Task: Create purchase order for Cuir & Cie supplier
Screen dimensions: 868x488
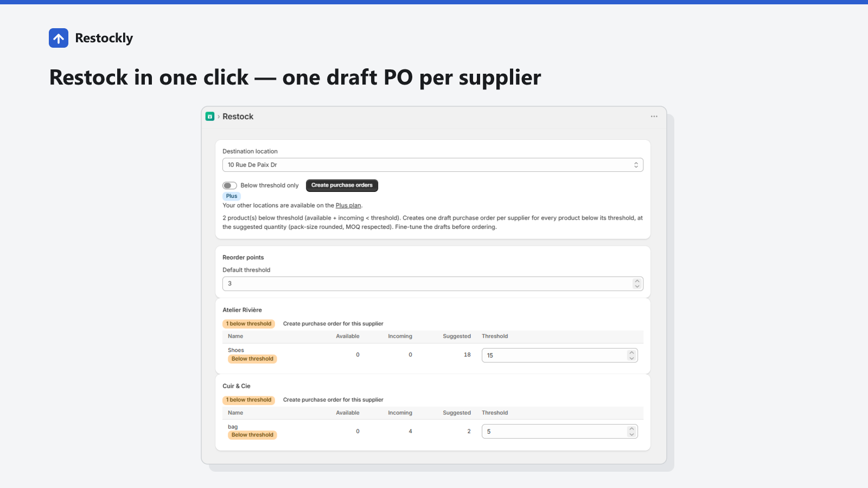Action: [x=333, y=400]
